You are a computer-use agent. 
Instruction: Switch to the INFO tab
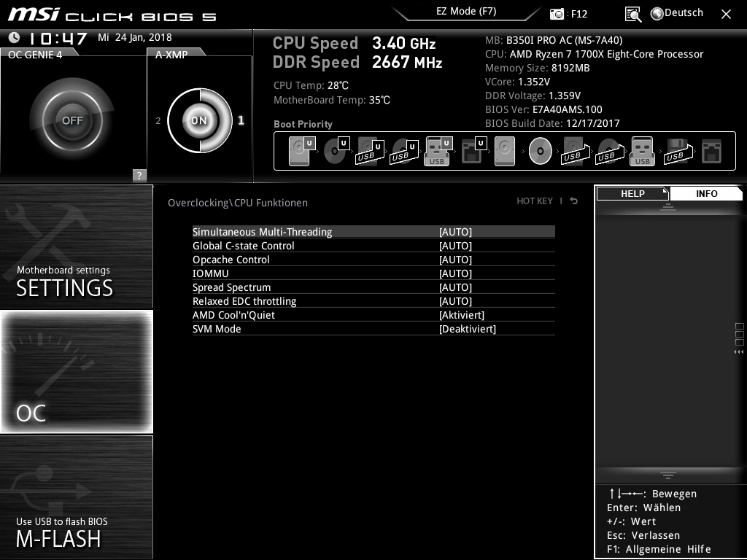(706, 194)
